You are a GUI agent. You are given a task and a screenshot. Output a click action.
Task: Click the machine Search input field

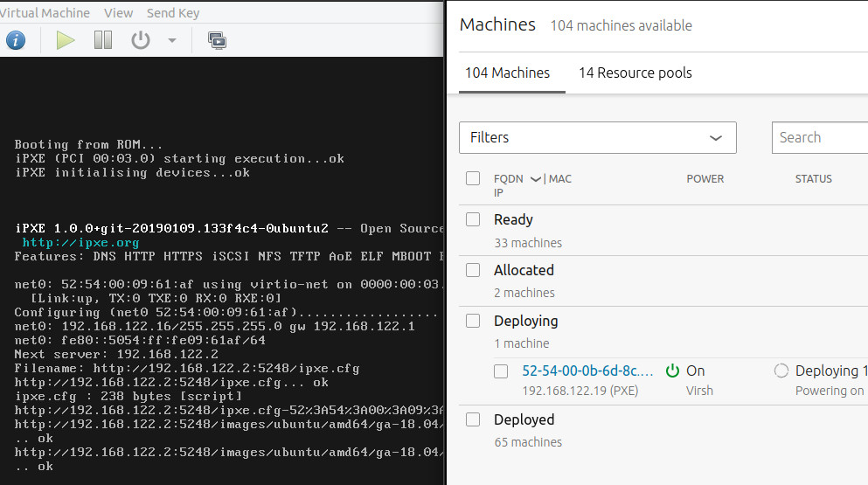point(818,137)
